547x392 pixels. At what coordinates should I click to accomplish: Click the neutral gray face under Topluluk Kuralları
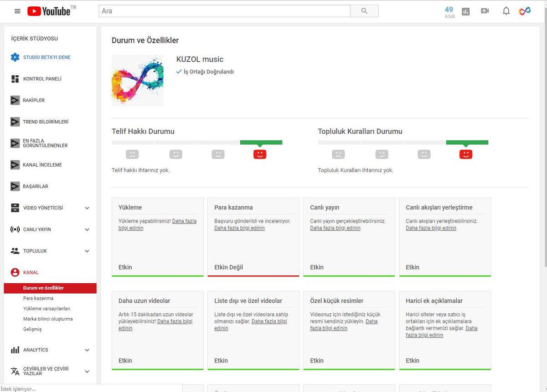point(424,154)
